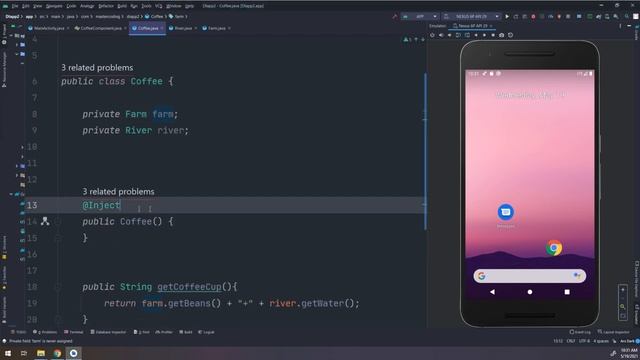
Task: Open the Nexus 6P API 29 device dropdown
Action: tap(471, 16)
